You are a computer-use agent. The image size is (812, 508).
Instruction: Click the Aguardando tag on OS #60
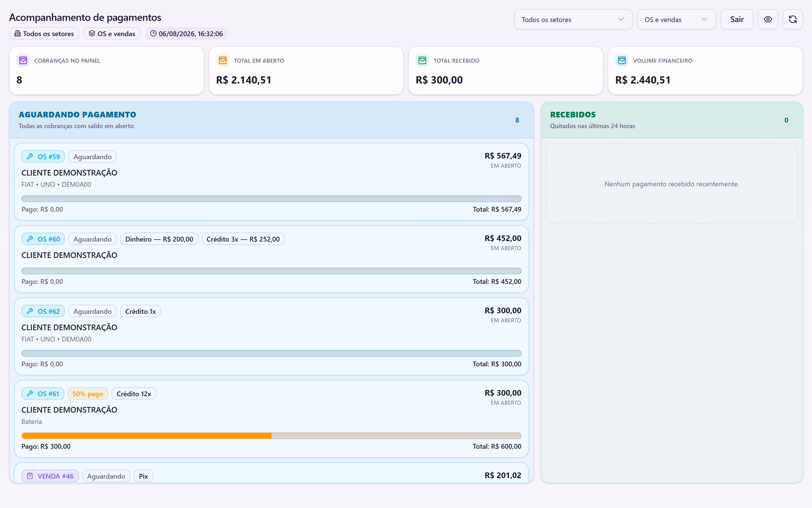click(x=92, y=239)
